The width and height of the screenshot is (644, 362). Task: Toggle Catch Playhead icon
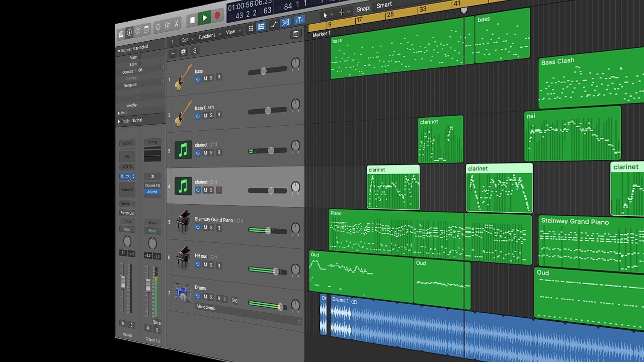pos(299,20)
